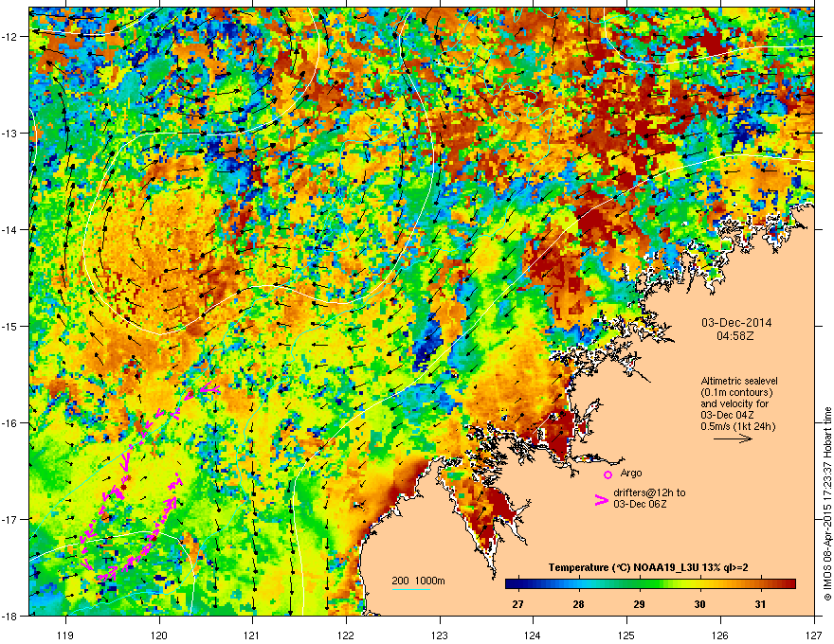Screen dimensions: 834x644
Task: Click the colorbar label 30
Action: (700, 604)
